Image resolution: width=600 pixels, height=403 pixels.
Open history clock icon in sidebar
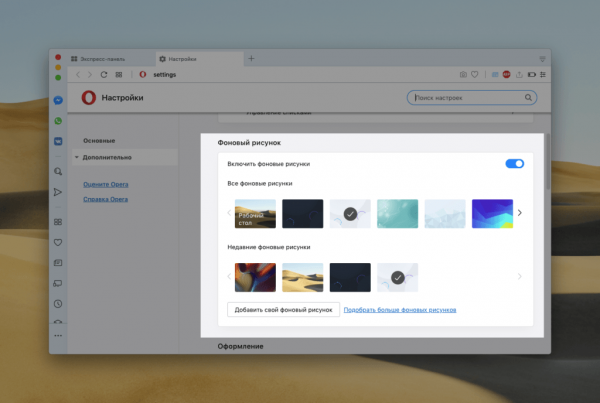58,304
